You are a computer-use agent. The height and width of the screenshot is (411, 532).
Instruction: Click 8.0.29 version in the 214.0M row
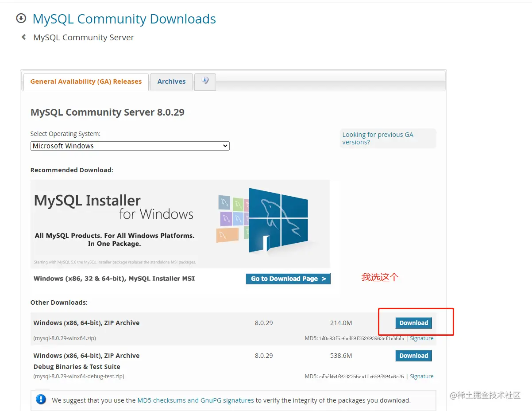tap(264, 323)
